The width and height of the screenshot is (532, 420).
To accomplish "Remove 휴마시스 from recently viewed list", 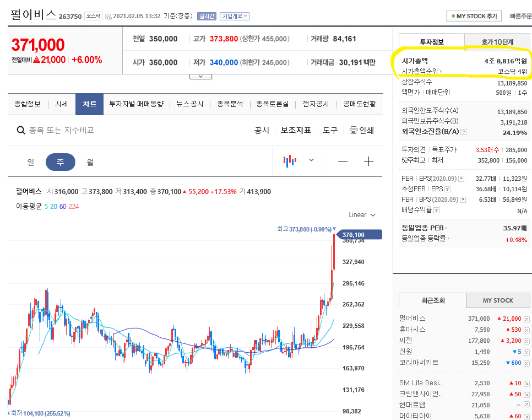I will pos(526,330).
